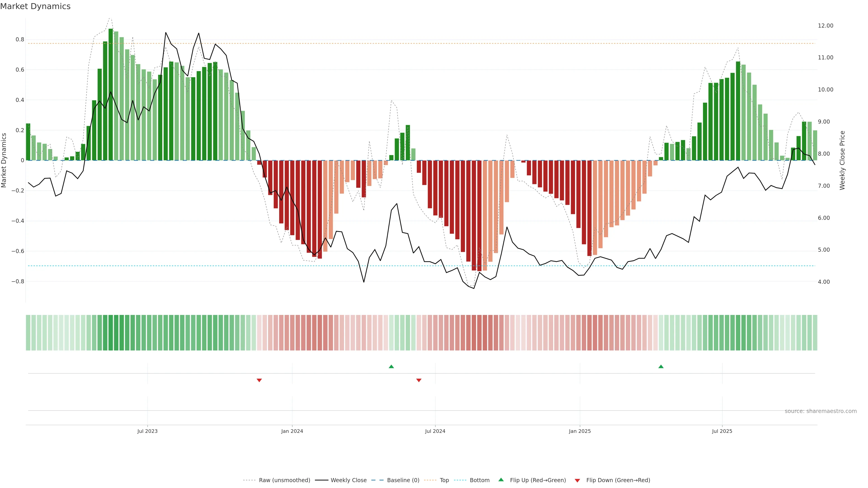Image resolution: width=868 pixels, height=488 pixels.
Task: Click the red flip-down marker just before Jul 2024
Action: pos(419,380)
